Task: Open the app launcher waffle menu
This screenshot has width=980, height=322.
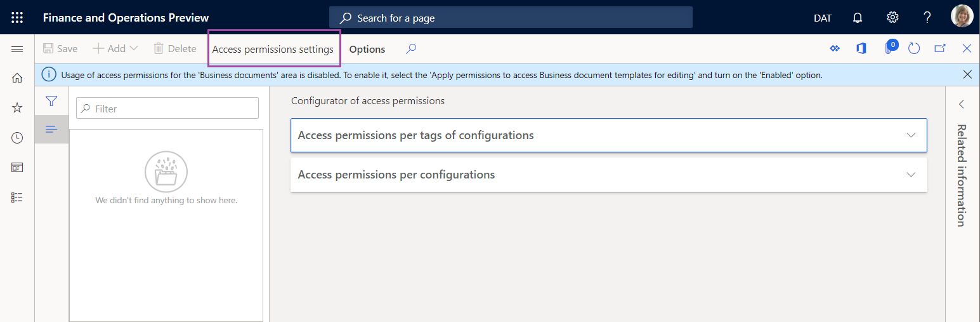Action: 17,17
